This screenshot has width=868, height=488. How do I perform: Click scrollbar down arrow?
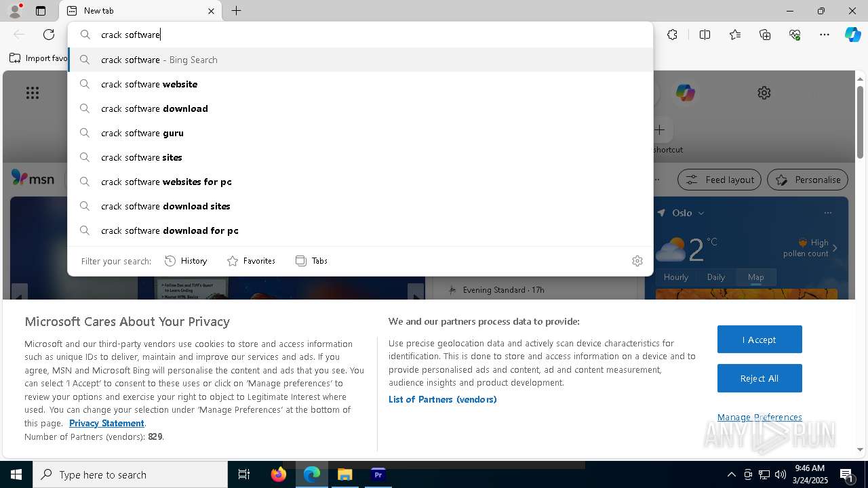point(861,449)
